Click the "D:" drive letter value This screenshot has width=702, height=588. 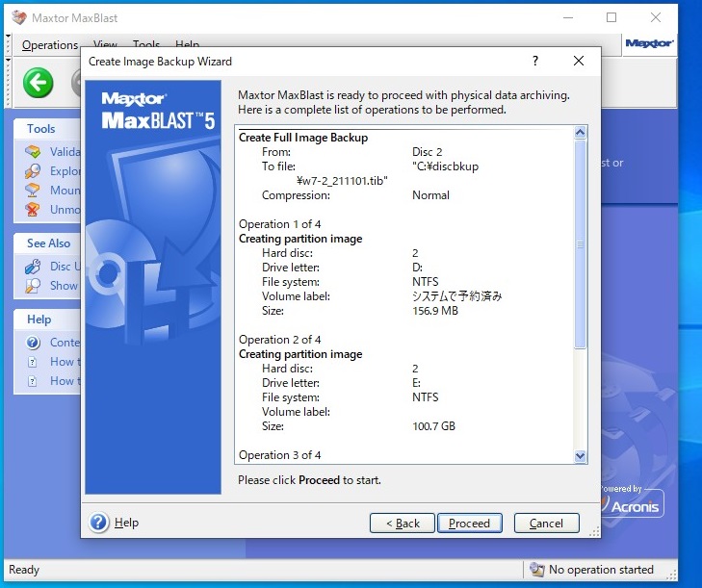point(417,268)
